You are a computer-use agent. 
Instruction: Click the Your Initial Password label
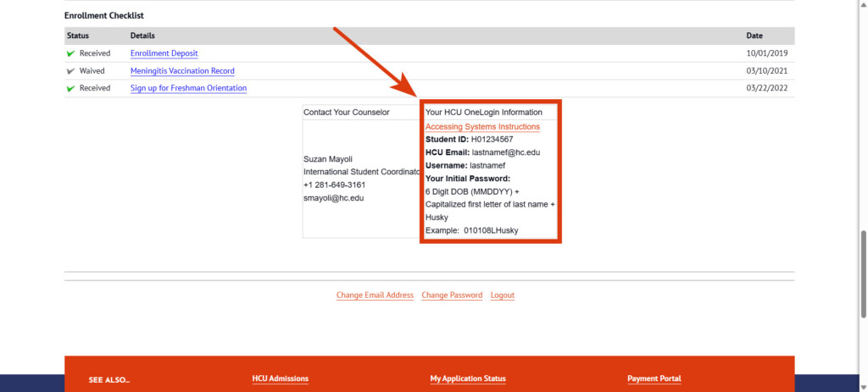tap(468, 179)
